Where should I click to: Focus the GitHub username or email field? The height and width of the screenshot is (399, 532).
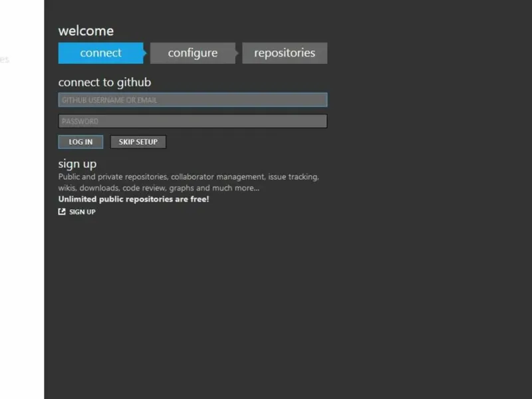[x=193, y=100]
